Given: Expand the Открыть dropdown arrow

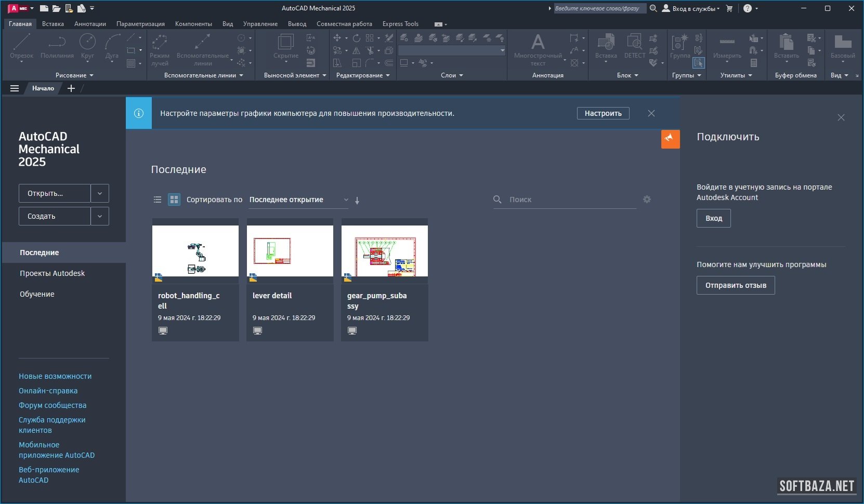Looking at the screenshot, I should pyautogui.click(x=100, y=193).
